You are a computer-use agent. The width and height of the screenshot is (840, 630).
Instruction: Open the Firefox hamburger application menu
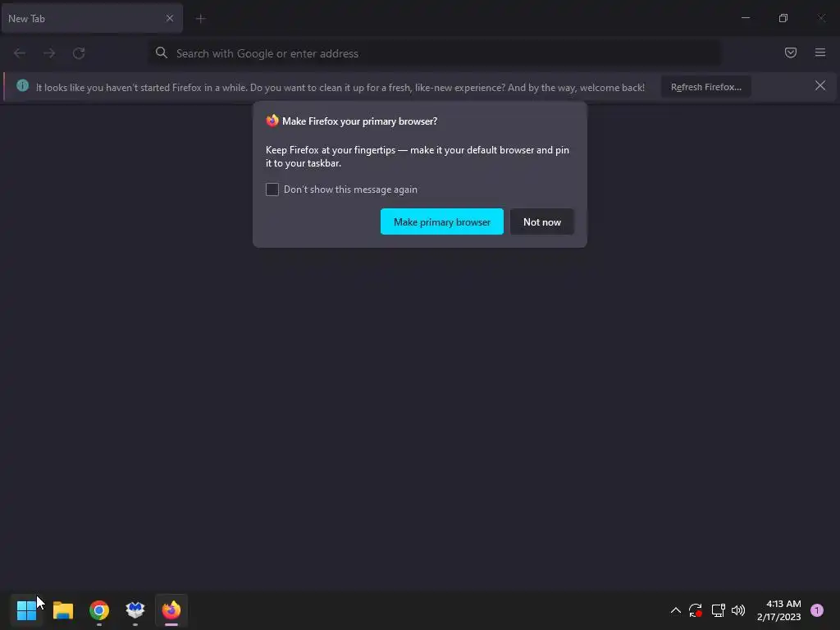820,52
